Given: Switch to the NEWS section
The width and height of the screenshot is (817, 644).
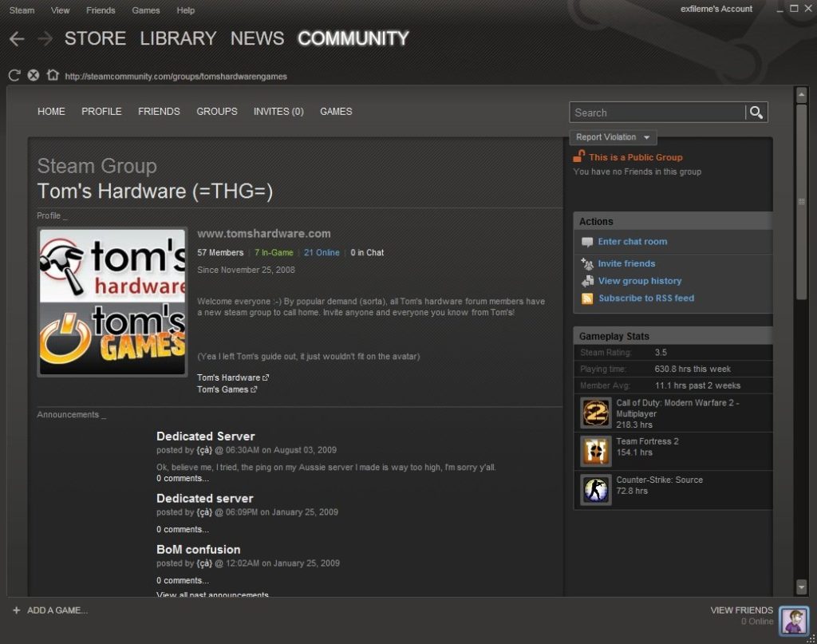Looking at the screenshot, I should (x=258, y=38).
